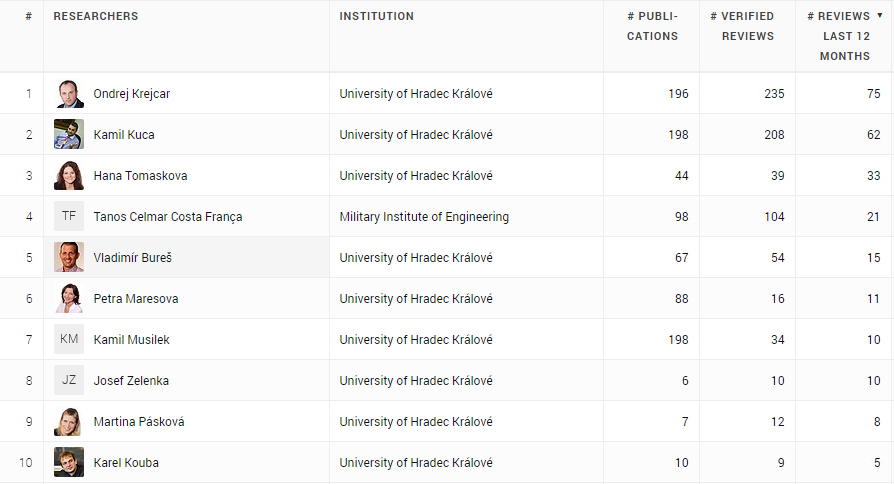
Task: Click Josef Zelenka's name link
Action: pyautogui.click(x=131, y=381)
